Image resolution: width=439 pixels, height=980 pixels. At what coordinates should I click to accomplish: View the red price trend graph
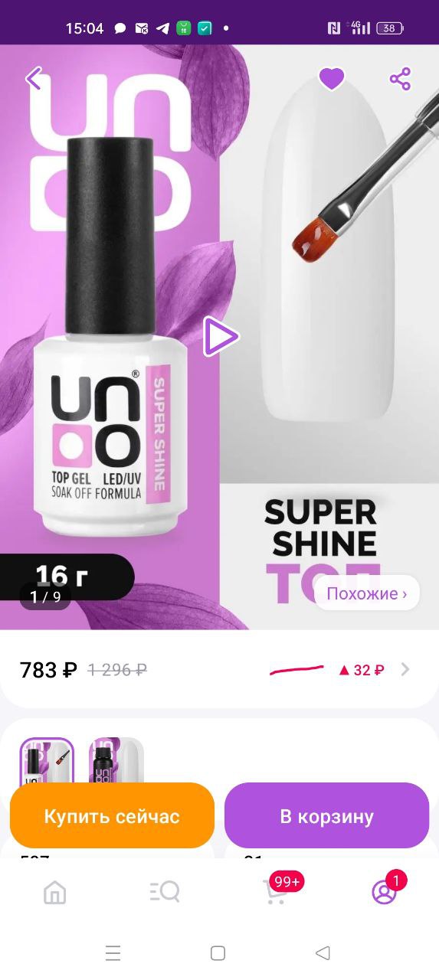(x=296, y=671)
